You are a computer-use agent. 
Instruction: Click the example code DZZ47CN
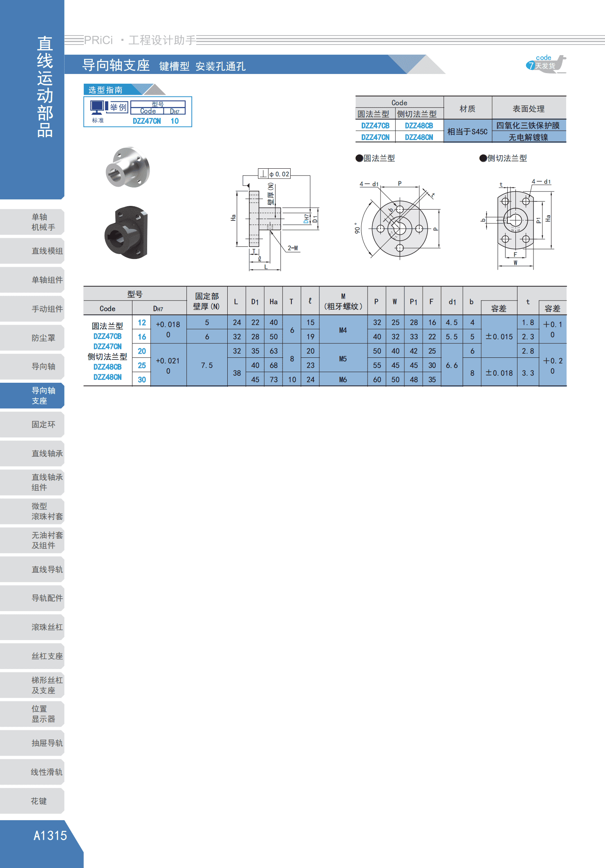[147, 121]
